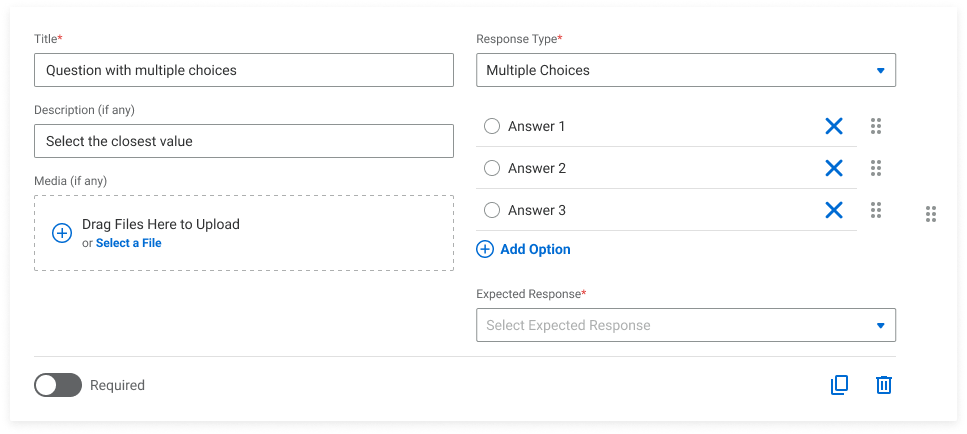Click the Select a File link
The image size is (967, 434).
click(x=128, y=243)
